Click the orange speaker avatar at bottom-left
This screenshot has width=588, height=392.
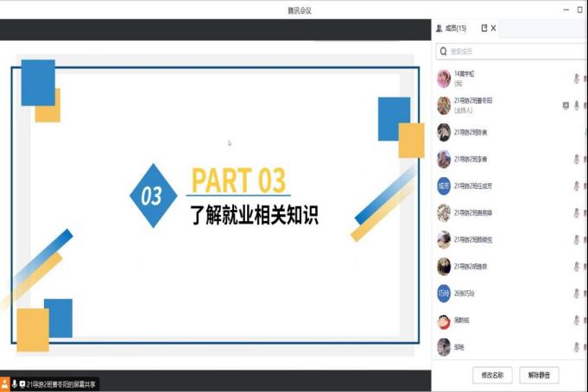click(x=4, y=383)
